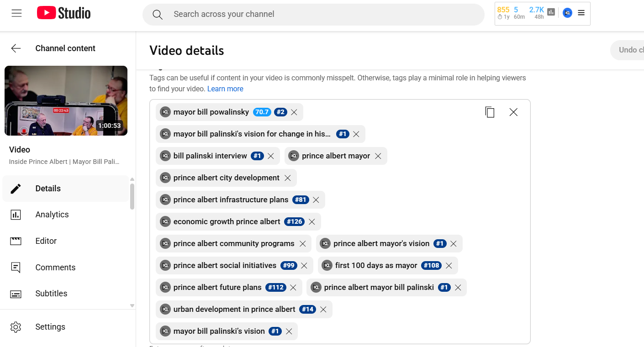The image size is (644, 347).
Task: Open the video thumbnail preview
Action: point(66,100)
